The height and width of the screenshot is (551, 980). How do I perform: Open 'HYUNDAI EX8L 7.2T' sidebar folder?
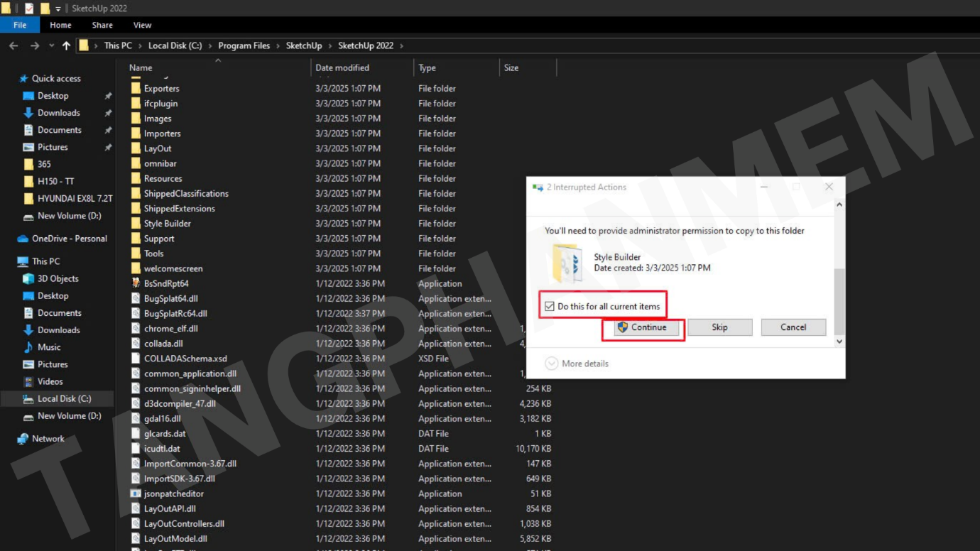click(x=75, y=199)
